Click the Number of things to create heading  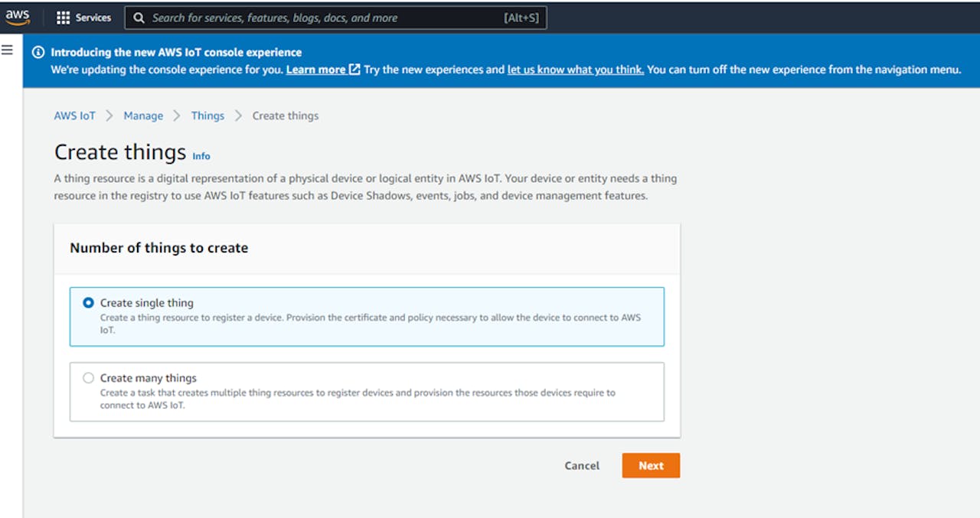pos(159,248)
